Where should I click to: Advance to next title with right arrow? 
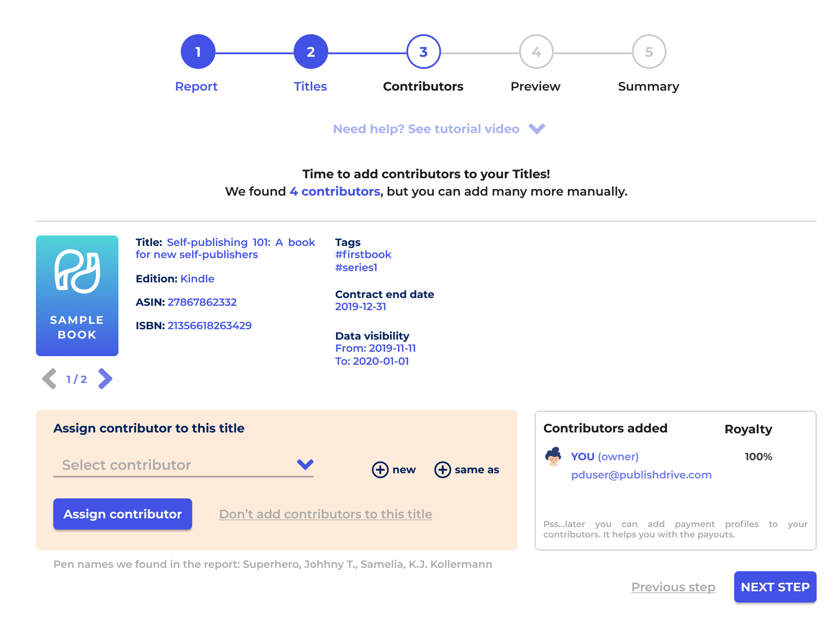pyautogui.click(x=105, y=379)
